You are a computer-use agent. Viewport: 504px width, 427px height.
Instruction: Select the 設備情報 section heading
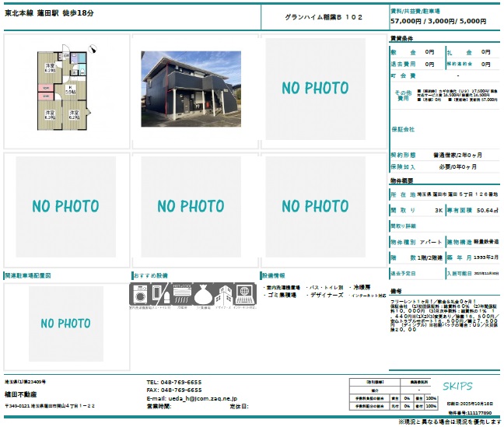[x=275, y=275]
